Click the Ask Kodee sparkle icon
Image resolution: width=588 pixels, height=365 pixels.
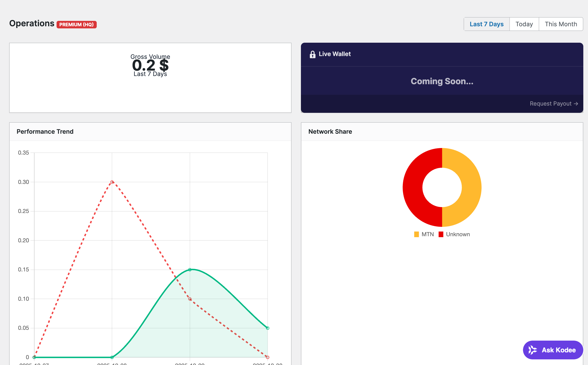click(532, 350)
